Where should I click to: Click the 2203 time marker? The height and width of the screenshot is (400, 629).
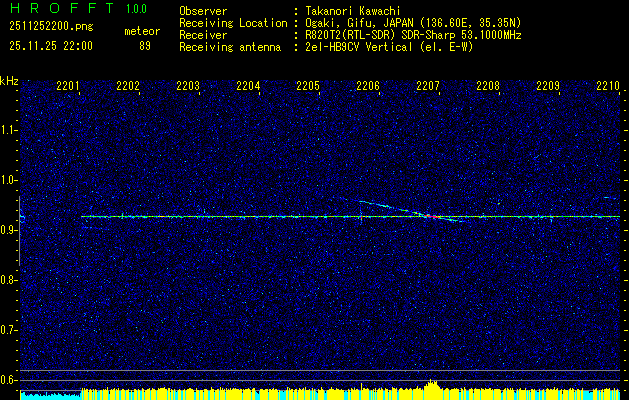188,85
